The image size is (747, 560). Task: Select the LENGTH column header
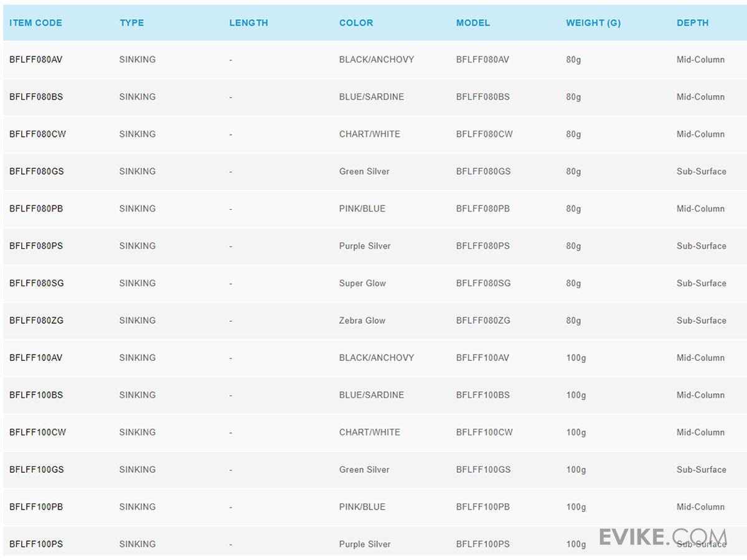point(248,23)
